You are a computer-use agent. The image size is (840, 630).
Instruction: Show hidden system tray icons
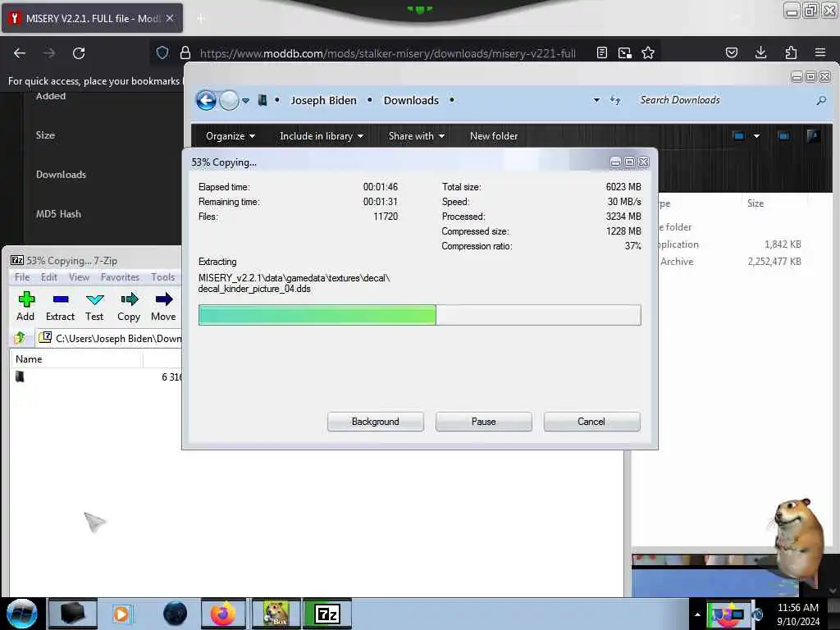click(x=697, y=614)
